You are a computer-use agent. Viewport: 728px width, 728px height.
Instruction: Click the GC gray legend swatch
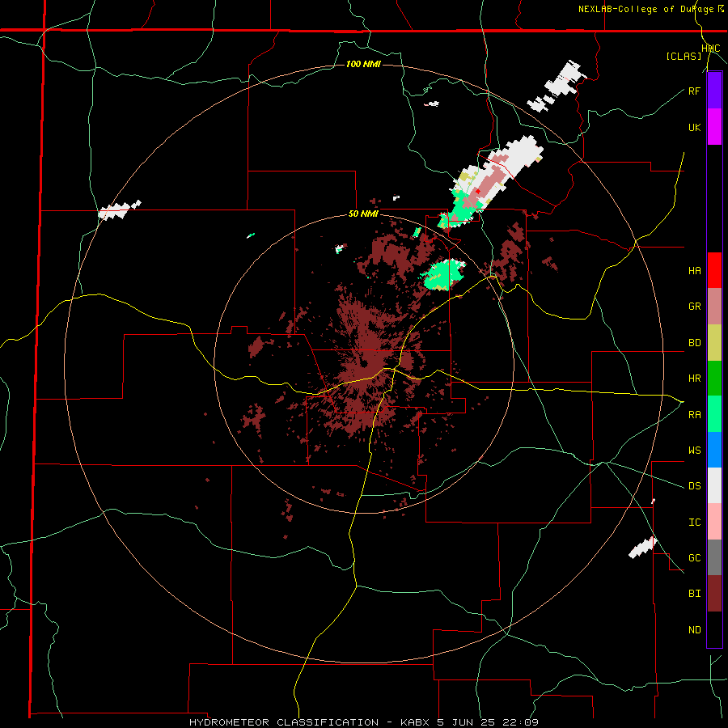[x=714, y=557]
